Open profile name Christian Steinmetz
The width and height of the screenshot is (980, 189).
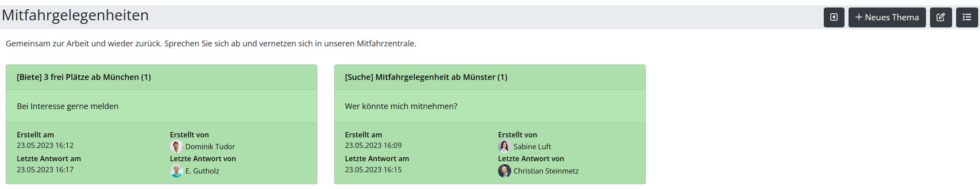pyautogui.click(x=546, y=171)
